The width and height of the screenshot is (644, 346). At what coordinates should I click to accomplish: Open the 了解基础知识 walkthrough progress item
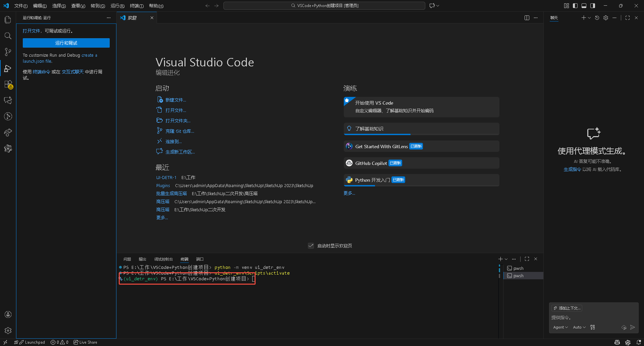click(421, 129)
